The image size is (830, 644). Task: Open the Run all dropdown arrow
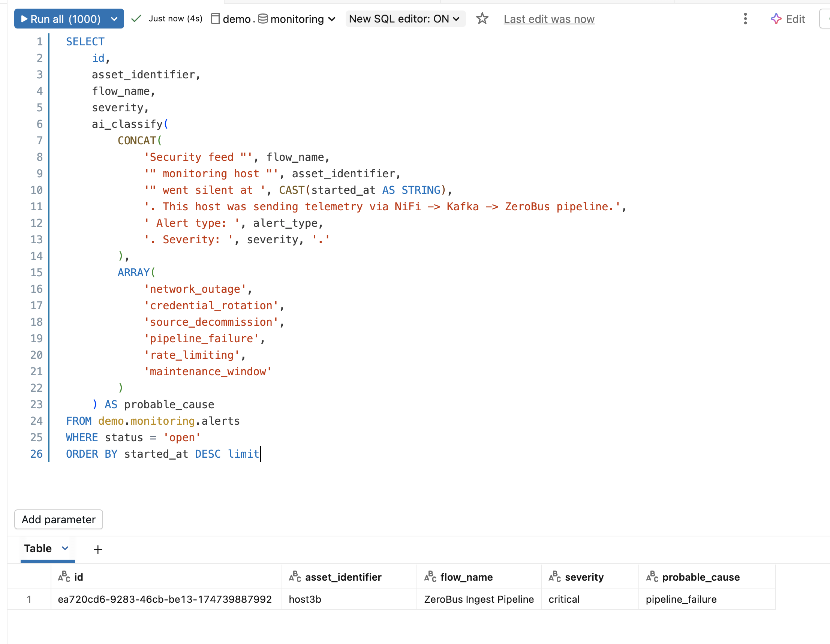pos(114,19)
